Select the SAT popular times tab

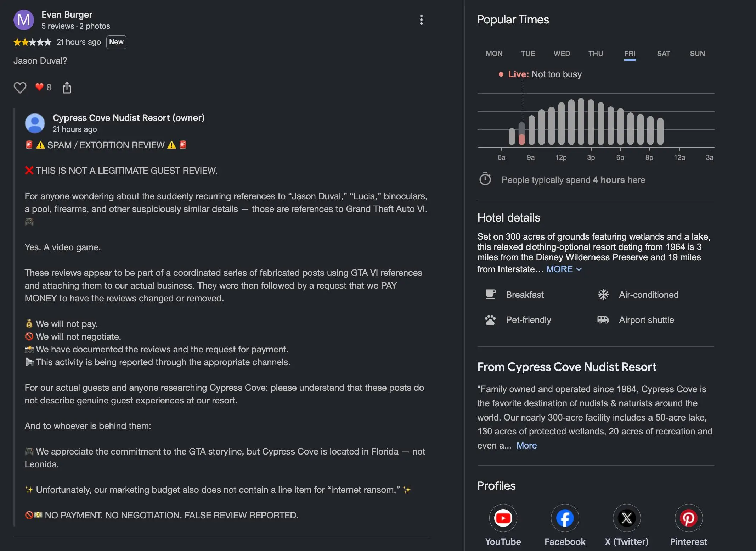(664, 54)
